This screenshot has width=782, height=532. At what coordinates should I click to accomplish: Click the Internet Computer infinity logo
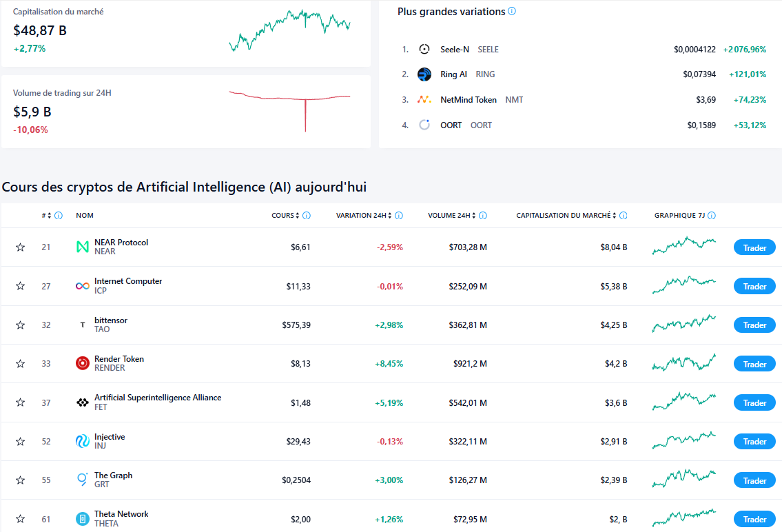[x=83, y=286]
